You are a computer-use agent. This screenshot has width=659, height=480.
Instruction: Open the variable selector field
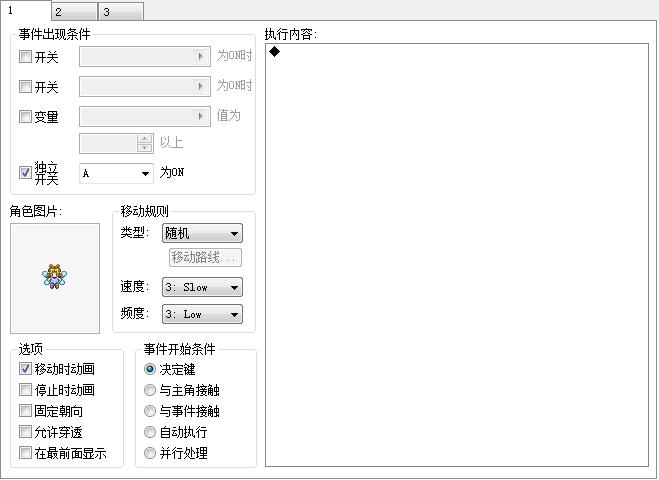(145, 116)
